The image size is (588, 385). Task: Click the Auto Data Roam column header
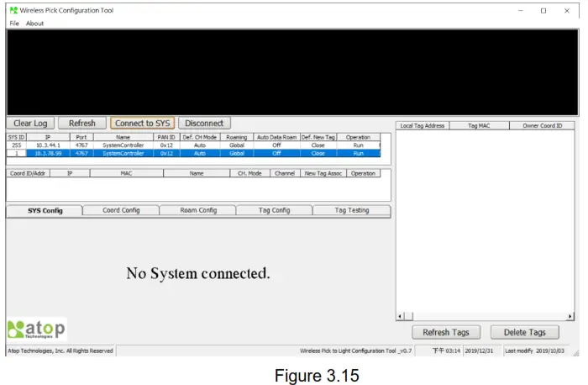point(276,137)
